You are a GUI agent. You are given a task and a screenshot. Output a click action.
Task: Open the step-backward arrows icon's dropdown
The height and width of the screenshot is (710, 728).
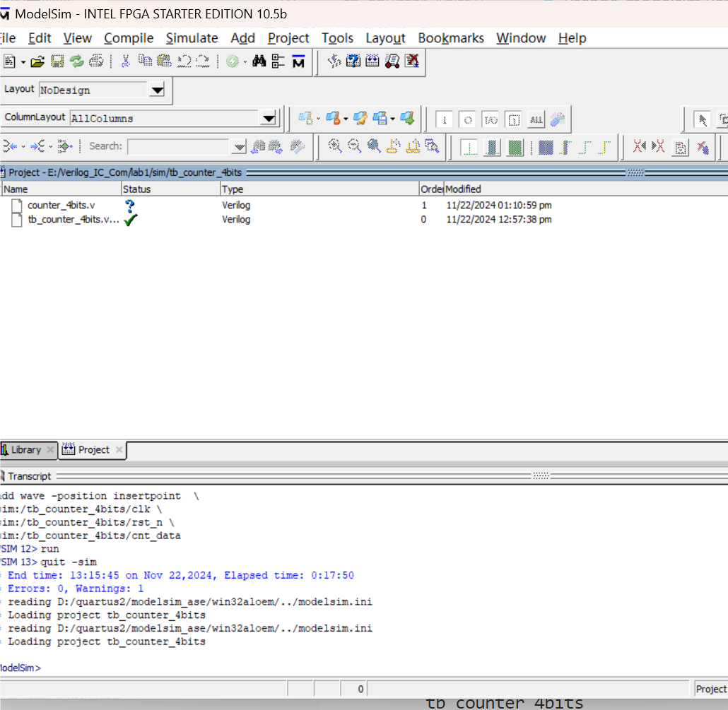pyautogui.click(x=23, y=147)
